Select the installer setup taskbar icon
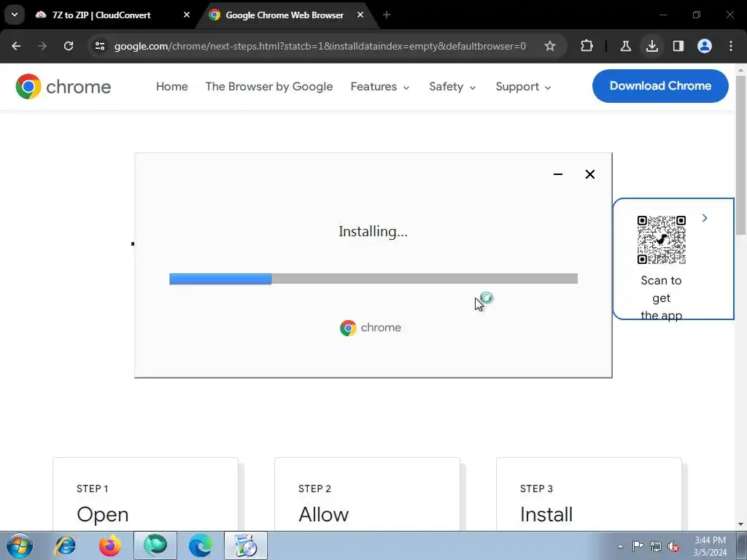 (x=245, y=545)
